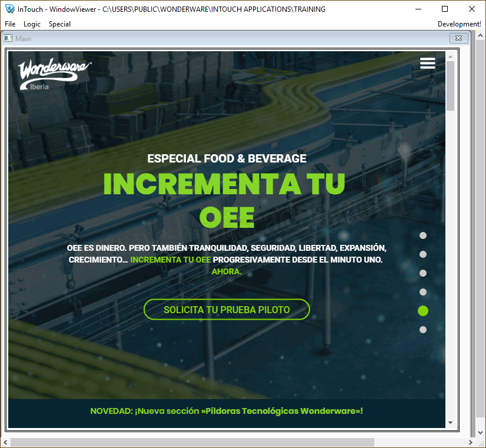This screenshot has height=448, width=486.
Task: Open the hamburger menu icon
Action: (x=428, y=64)
